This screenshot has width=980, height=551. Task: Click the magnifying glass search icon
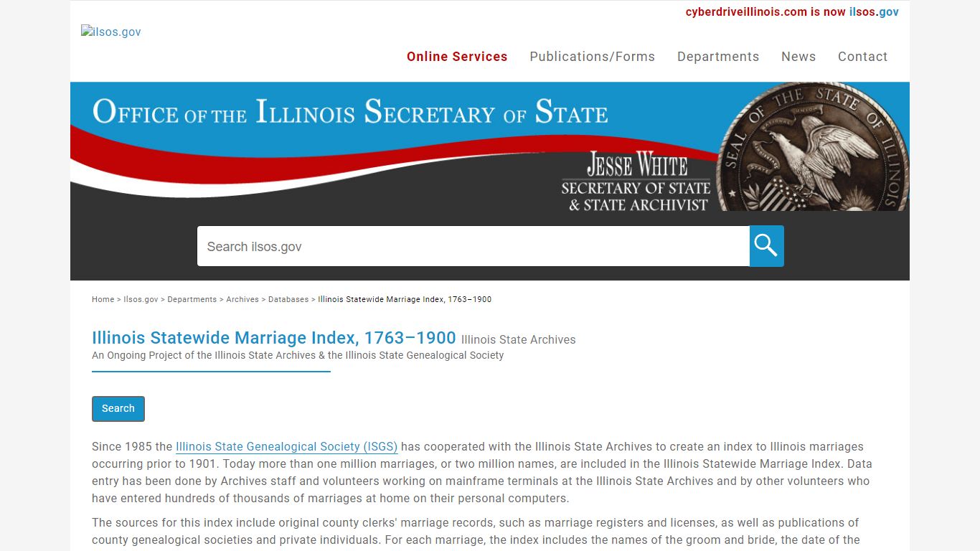(766, 246)
